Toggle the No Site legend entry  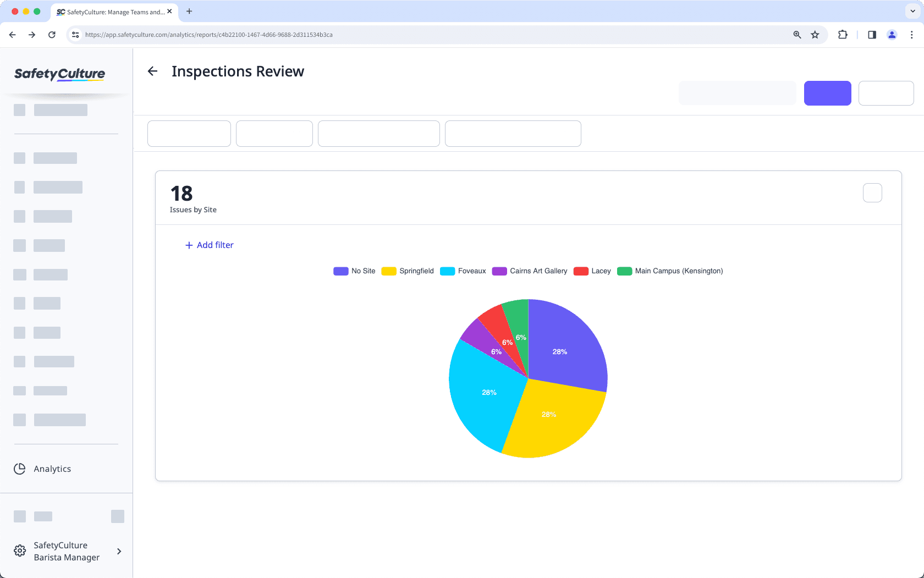354,271
